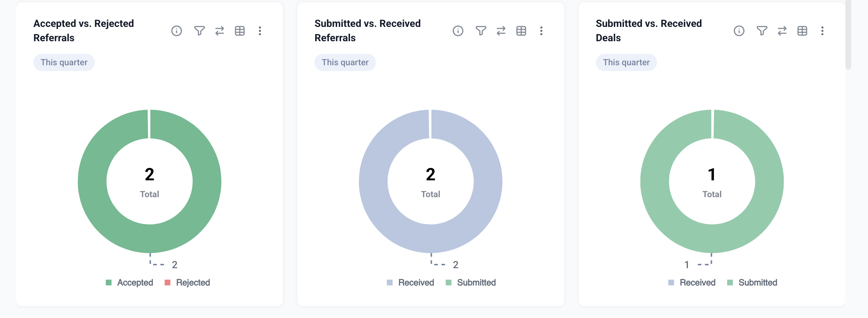Toggle Submitted legend item in Deals chart

coord(752,283)
